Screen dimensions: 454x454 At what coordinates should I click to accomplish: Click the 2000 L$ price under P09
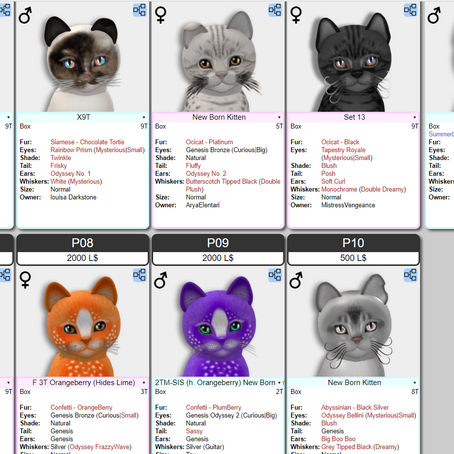coord(218,258)
